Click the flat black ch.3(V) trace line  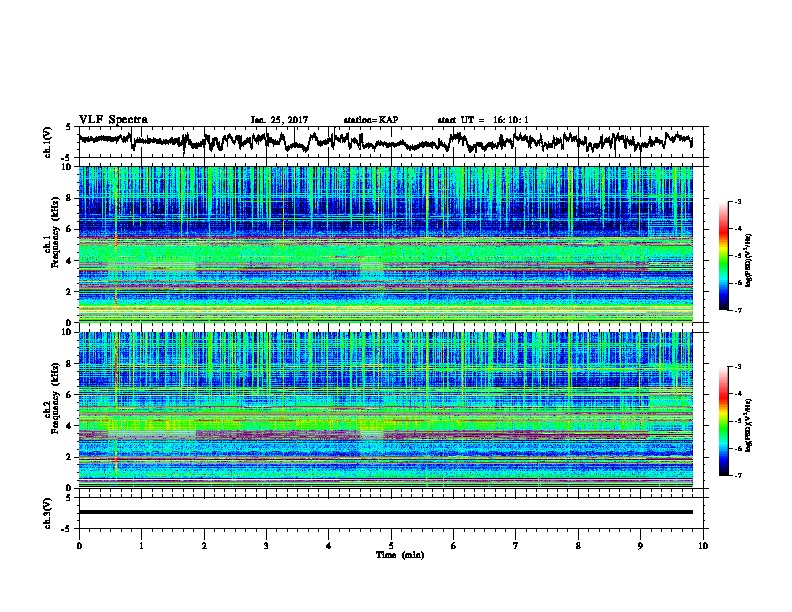tap(386, 512)
